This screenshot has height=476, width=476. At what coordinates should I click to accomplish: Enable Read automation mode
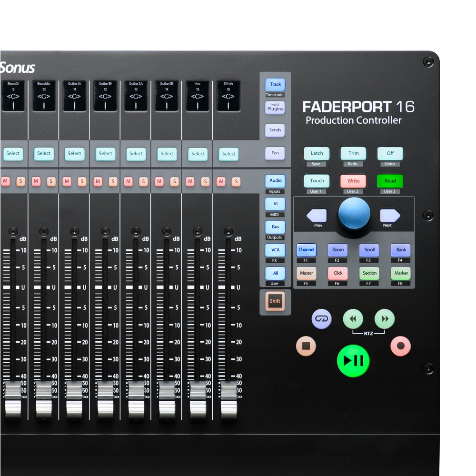tap(390, 181)
